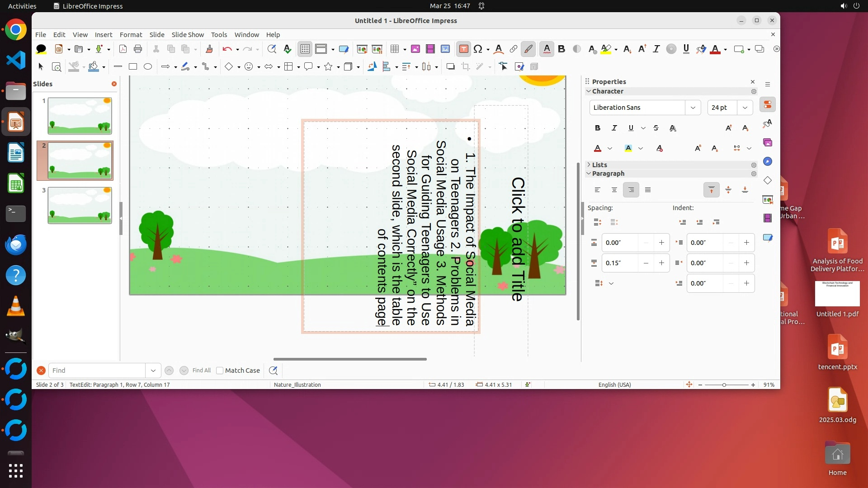Image resolution: width=868 pixels, height=488 pixels.
Task: Click the Strikethrough icon in Character panel
Action: pos(656,128)
